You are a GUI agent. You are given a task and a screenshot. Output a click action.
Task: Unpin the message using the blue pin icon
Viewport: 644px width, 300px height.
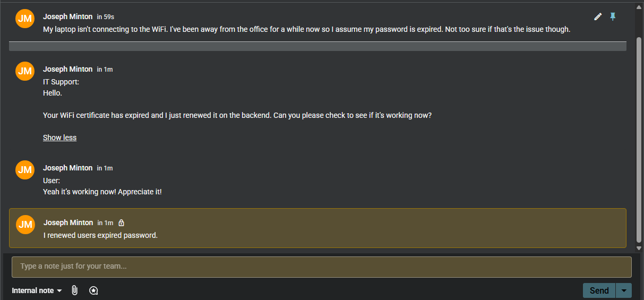point(613,17)
